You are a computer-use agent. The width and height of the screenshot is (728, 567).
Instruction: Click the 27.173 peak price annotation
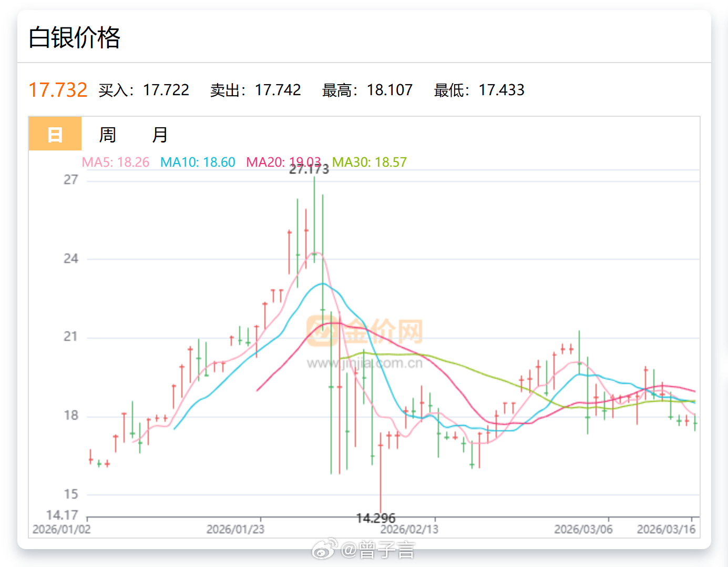pos(309,169)
